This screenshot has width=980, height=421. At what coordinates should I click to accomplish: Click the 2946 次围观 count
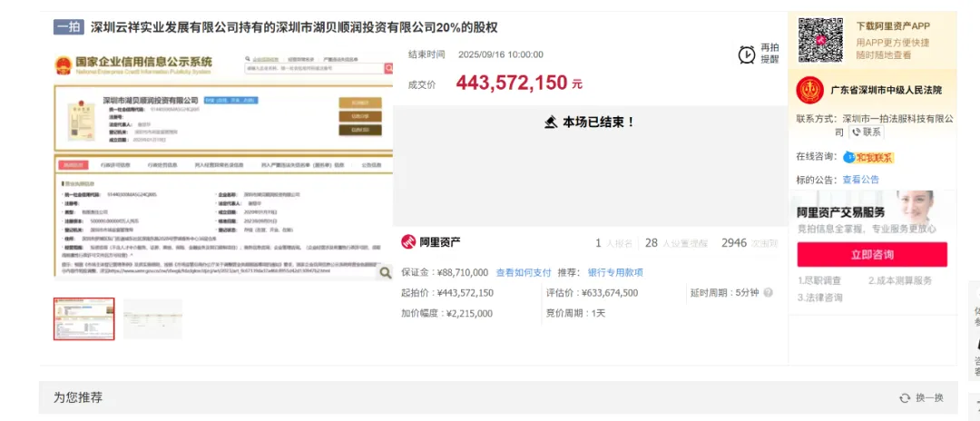[750, 242]
